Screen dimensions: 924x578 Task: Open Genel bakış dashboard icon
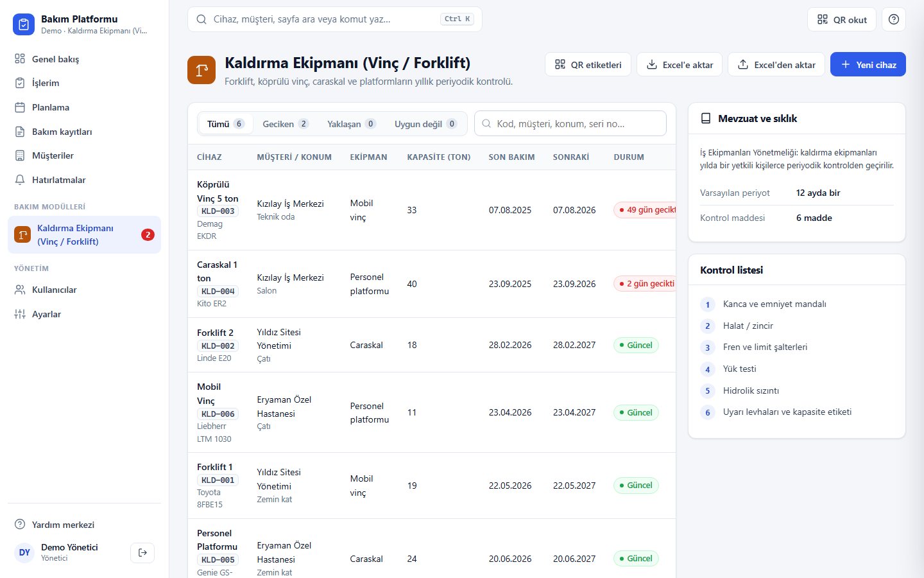[20, 59]
